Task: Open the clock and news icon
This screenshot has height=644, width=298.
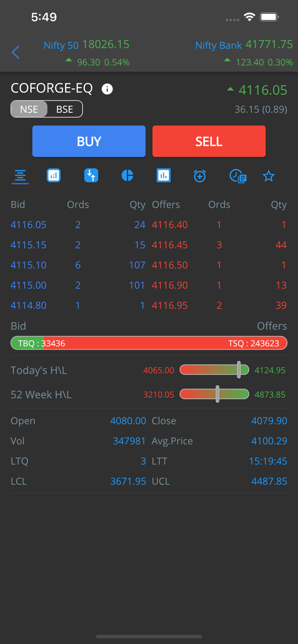Action: click(238, 176)
